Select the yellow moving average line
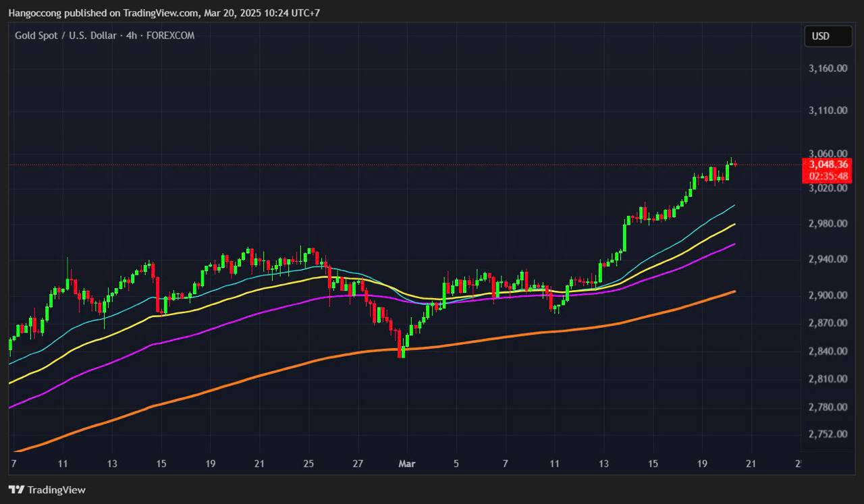Screen dimensions: 864x504 point(256,287)
